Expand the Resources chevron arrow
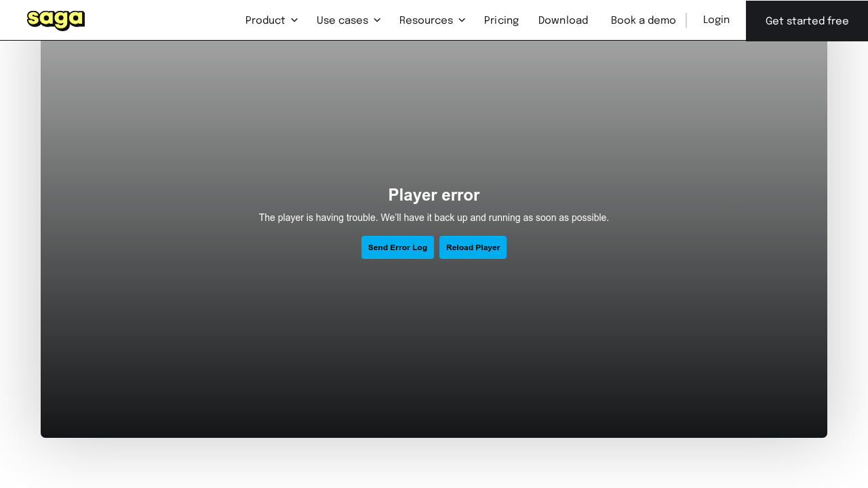868x488 pixels. click(x=462, y=20)
